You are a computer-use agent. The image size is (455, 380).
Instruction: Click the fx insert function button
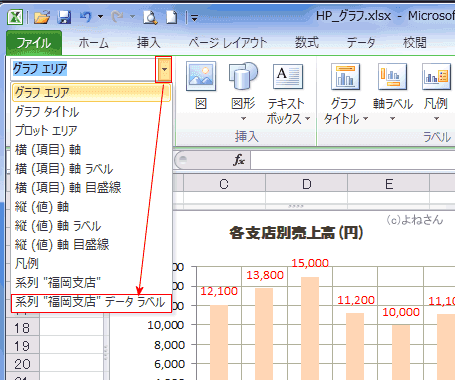coord(239,160)
